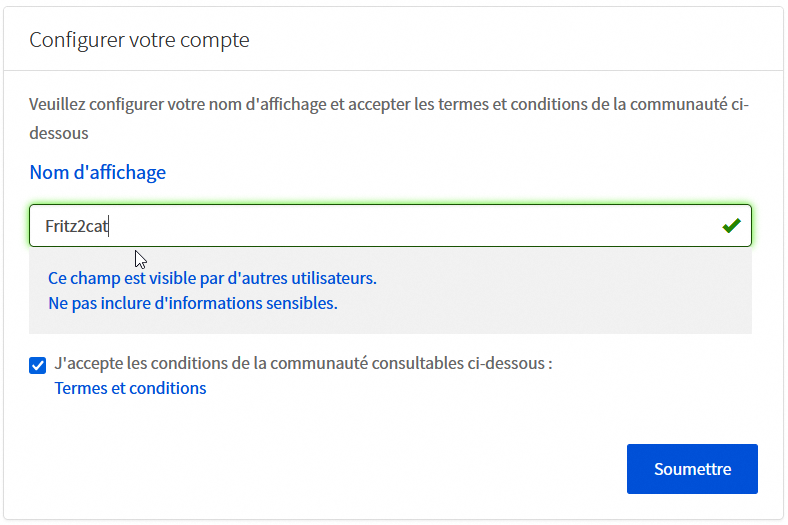The height and width of the screenshot is (525, 788).
Task: Click the word 'compte' in the title
Action: 219,40
